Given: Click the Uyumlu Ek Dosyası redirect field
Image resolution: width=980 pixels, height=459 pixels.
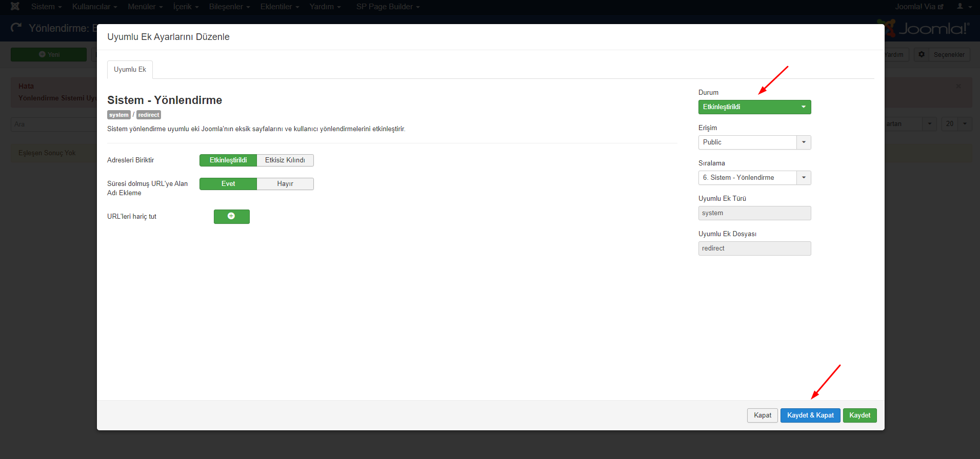Looking at the screenshot, I should [754, 248].
